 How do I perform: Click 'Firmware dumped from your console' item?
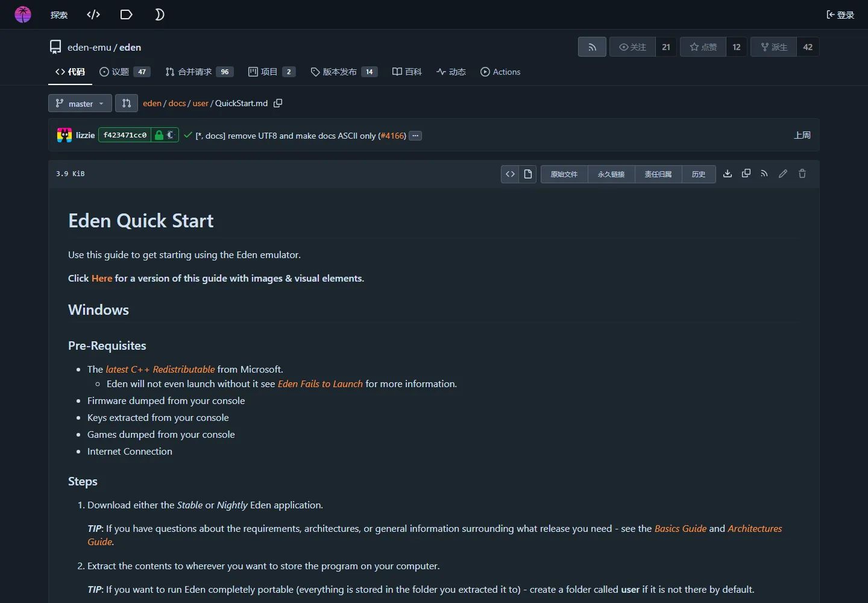coord(166,400)
